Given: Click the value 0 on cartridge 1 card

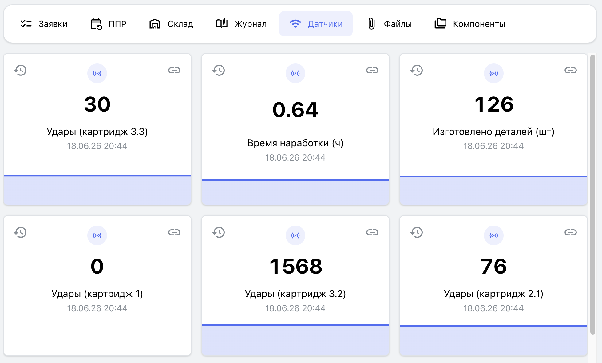Looking at the screenshot, I should (97, 267).
